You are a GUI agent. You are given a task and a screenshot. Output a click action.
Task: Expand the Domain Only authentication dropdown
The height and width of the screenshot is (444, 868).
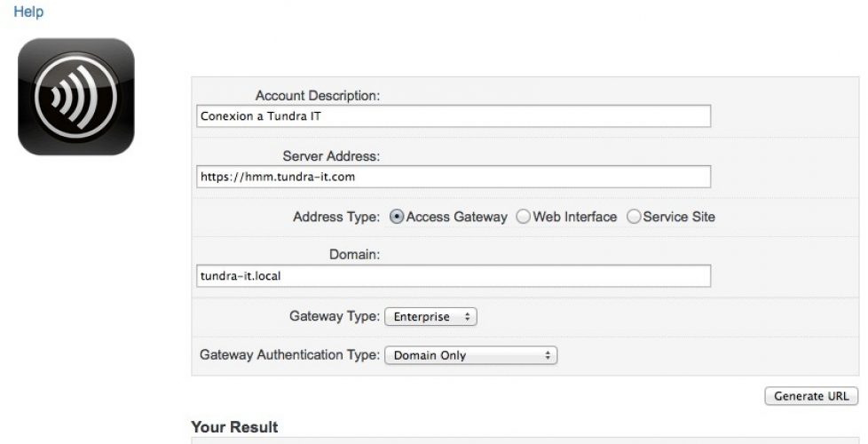[470, 355]
